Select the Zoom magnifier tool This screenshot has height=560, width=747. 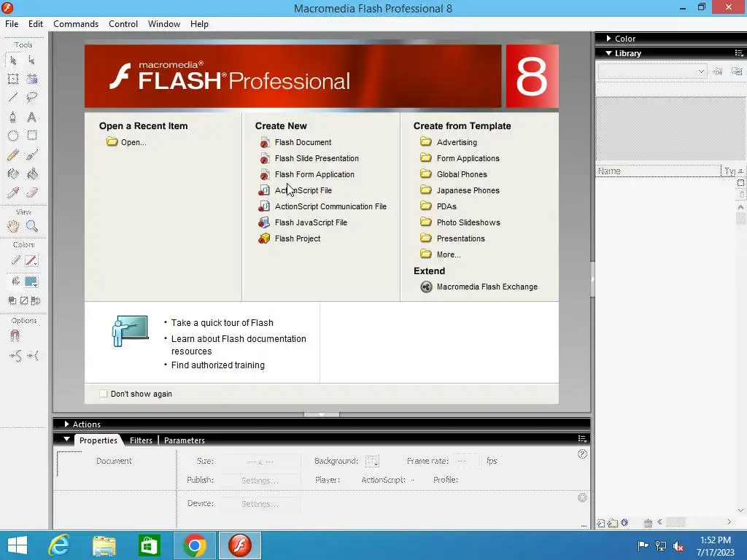tap(32, 227)
